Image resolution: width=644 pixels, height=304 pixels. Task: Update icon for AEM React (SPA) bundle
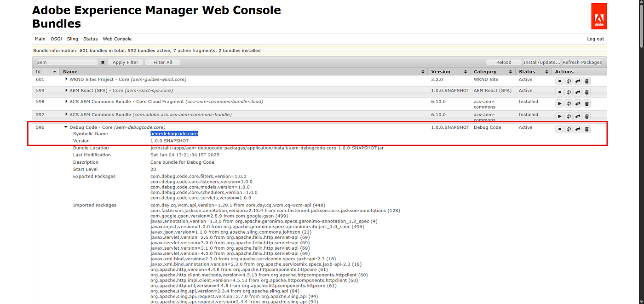[578, 92]
